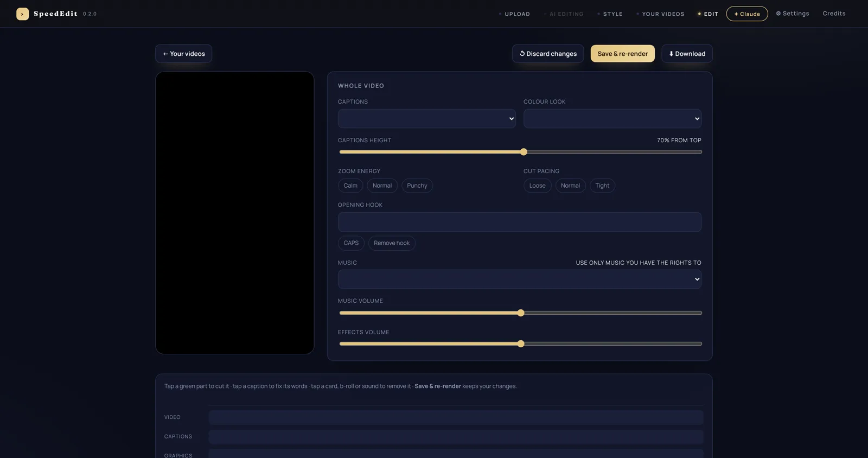Image resolution: width=868 pixels, height=458 pixels.
Task: Expand the Colour look dropdown
Action: [x=612, y=119]
